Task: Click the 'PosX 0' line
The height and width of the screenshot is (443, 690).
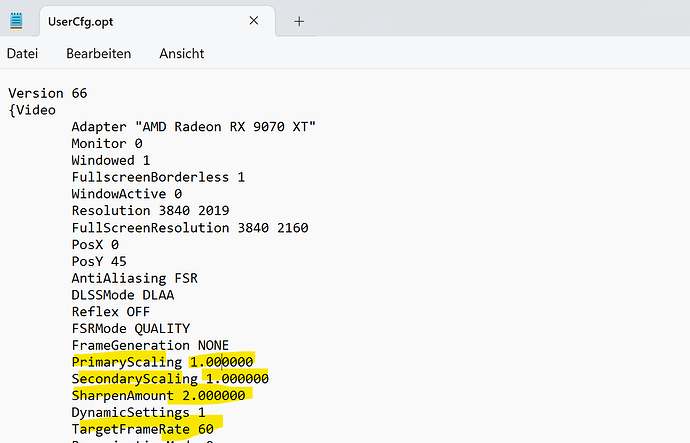Action: coord(95,244)
